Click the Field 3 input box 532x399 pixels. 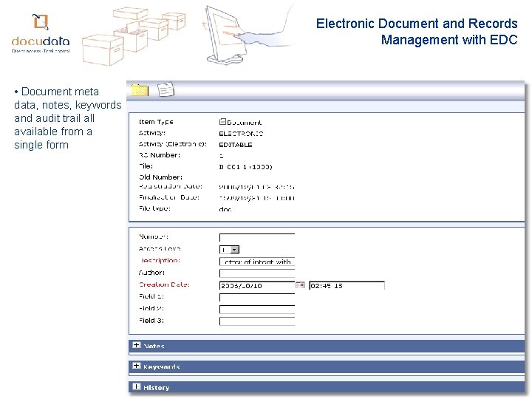pos(257,321)
